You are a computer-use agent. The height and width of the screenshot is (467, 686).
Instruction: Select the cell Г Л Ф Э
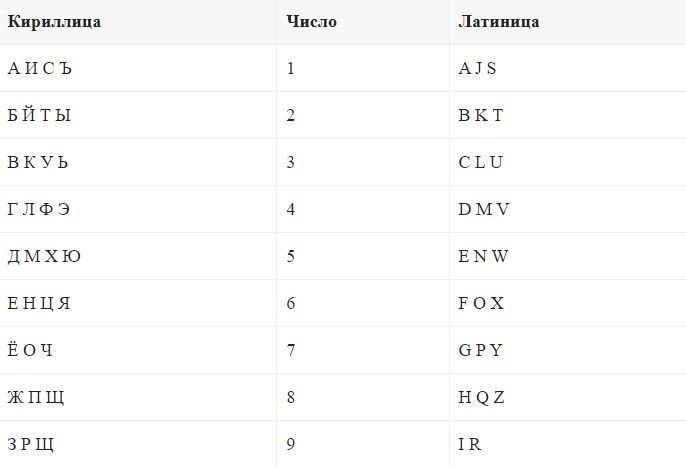click(x=138, y=209)
